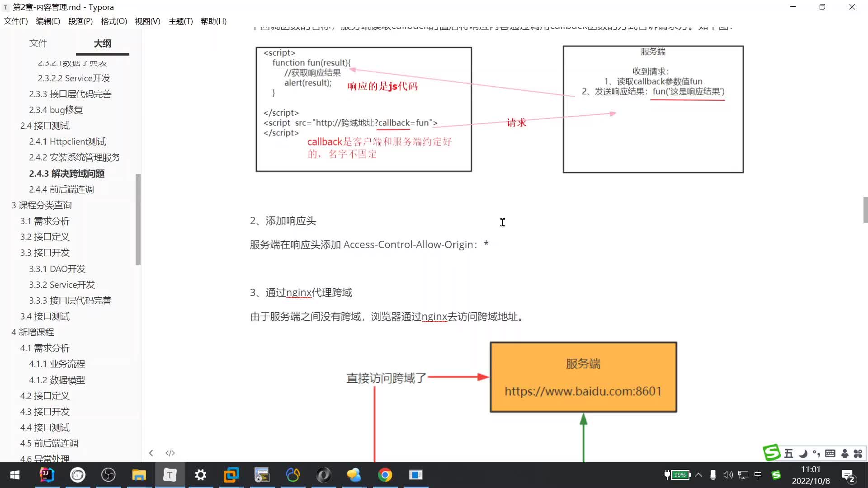868x488 pixels.
Task: Go to outline item 4.1 需求分析
Action: 45,348
